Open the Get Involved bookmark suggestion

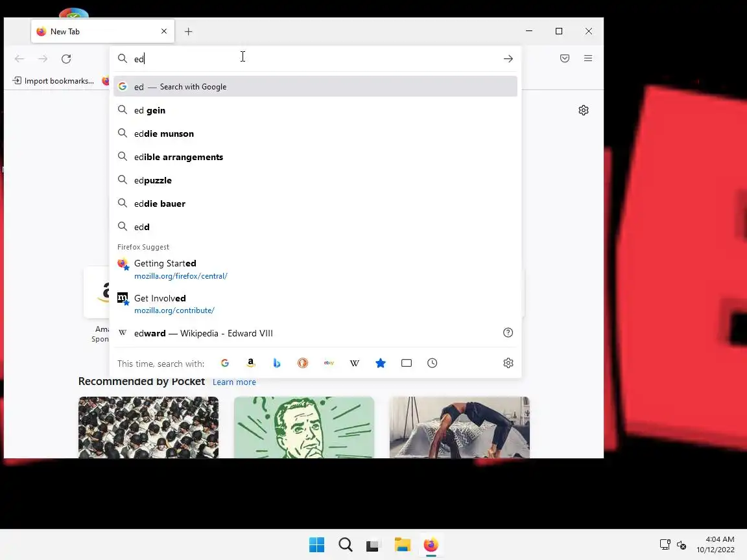click(315, 304)
